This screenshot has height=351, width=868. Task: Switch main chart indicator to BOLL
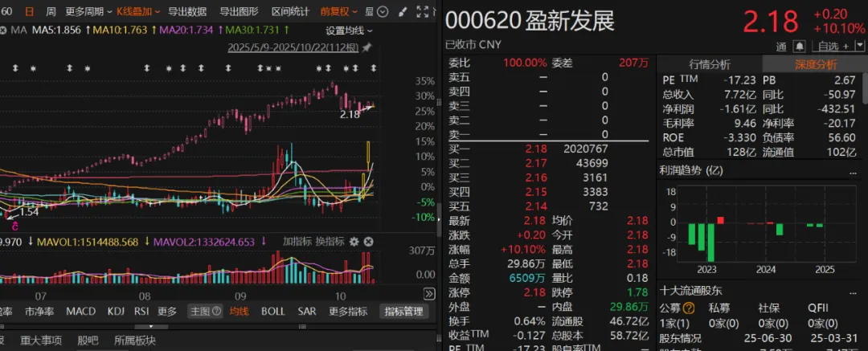pyautogui.click(x=273, y=311)
